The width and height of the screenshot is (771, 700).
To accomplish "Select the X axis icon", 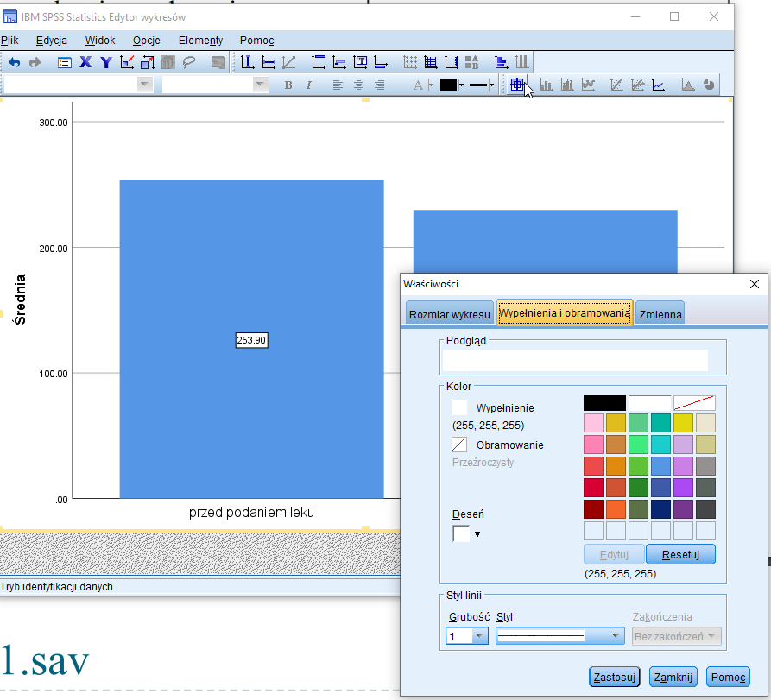I will click(85, 62).
